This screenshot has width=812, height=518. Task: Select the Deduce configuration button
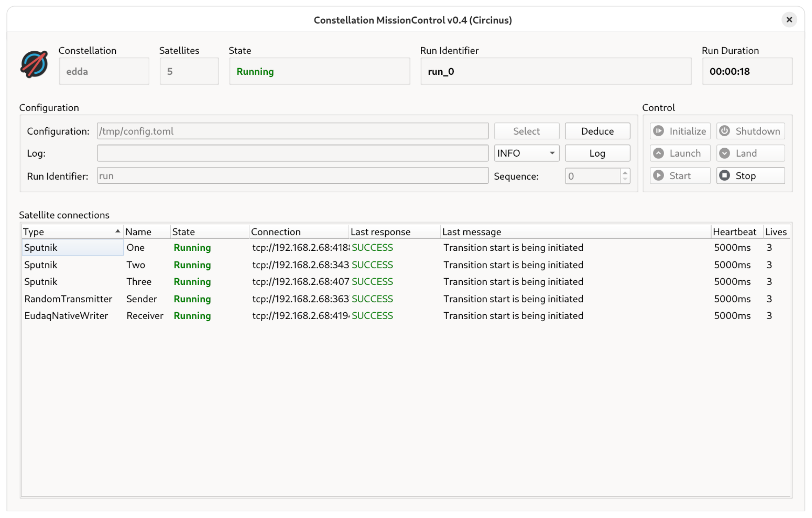(597, 131)
